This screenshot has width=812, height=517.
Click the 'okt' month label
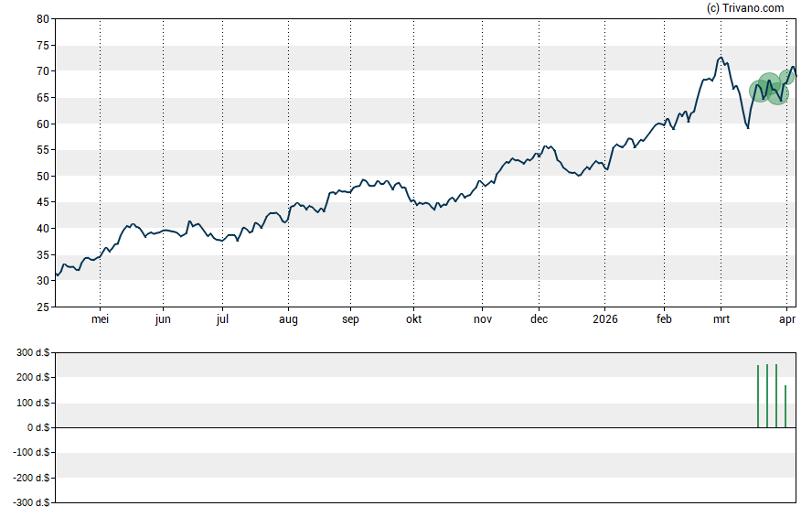pyautogui.click(x=413, y=319)
